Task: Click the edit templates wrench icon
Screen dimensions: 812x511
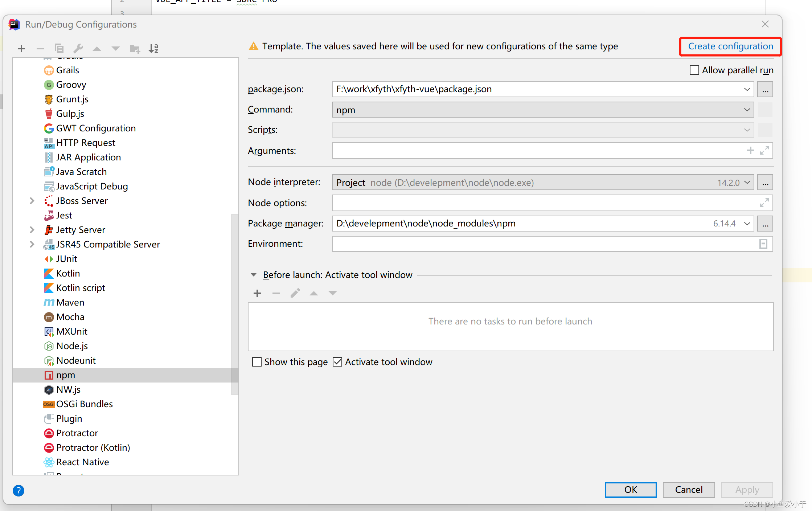Action: click(x=78, y=48)
